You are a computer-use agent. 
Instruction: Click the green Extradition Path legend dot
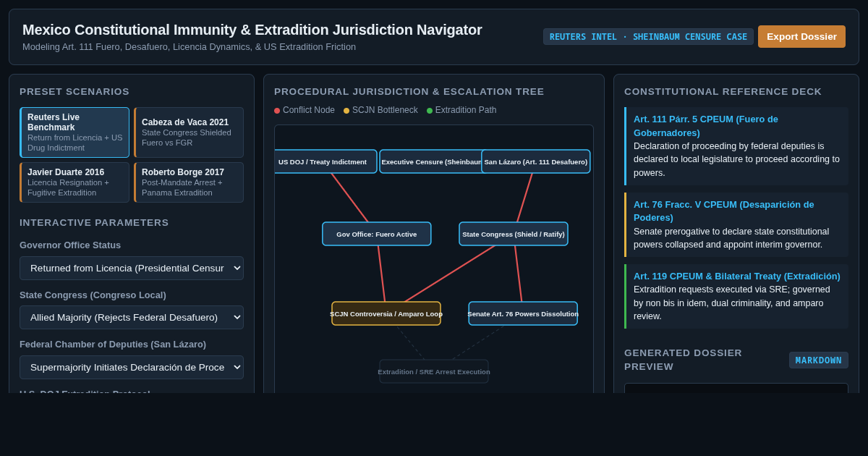coord(430,111)
